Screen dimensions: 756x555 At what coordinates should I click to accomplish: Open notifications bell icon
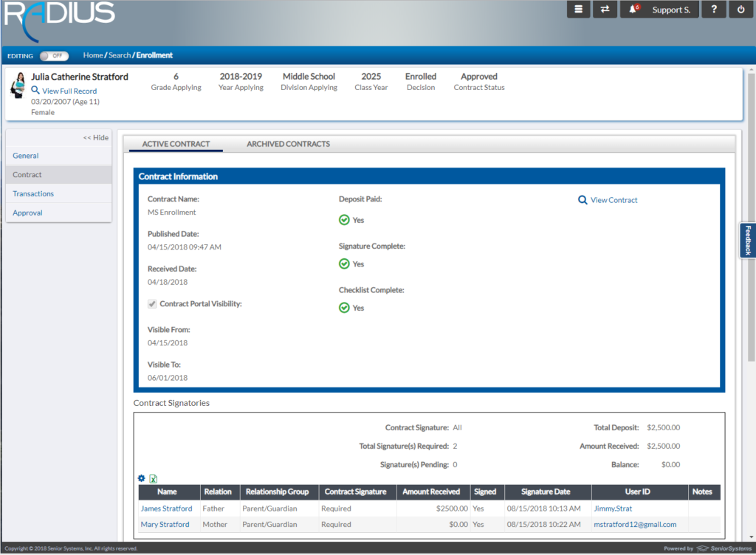(x=633, y=9)
